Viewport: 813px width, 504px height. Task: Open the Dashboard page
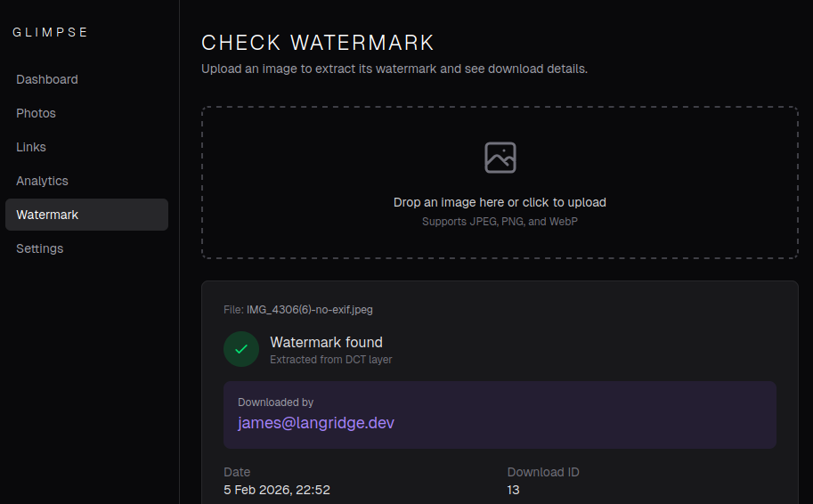(x=47, y=79)
